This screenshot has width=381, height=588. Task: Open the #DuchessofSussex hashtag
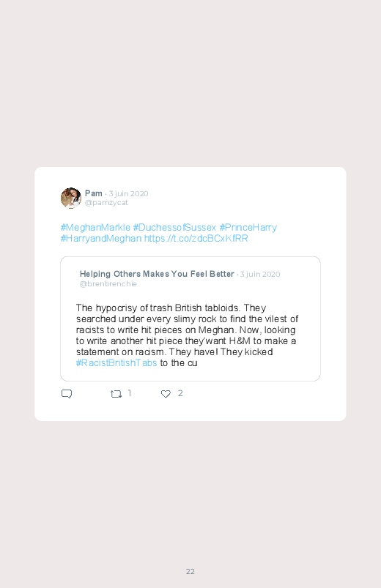[174, 227]
